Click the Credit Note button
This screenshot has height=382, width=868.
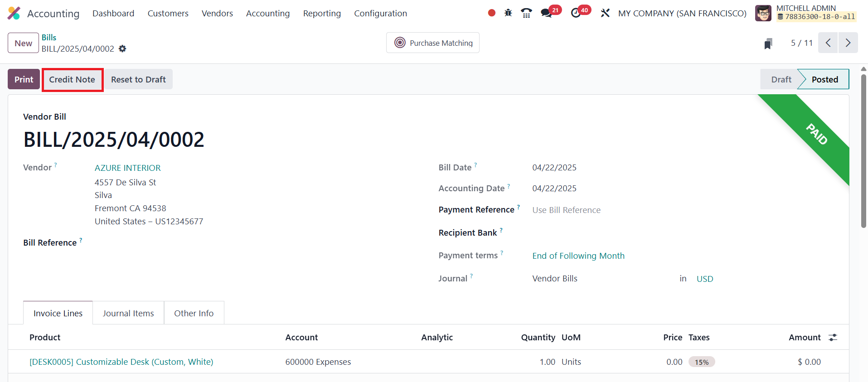[x=72, y=80]
